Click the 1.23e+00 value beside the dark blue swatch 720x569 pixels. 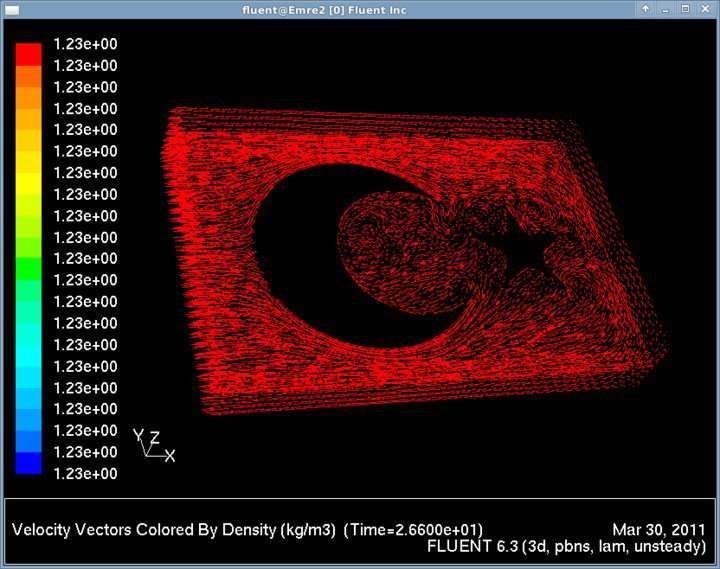pyautogui.click(x=85, y=473)
